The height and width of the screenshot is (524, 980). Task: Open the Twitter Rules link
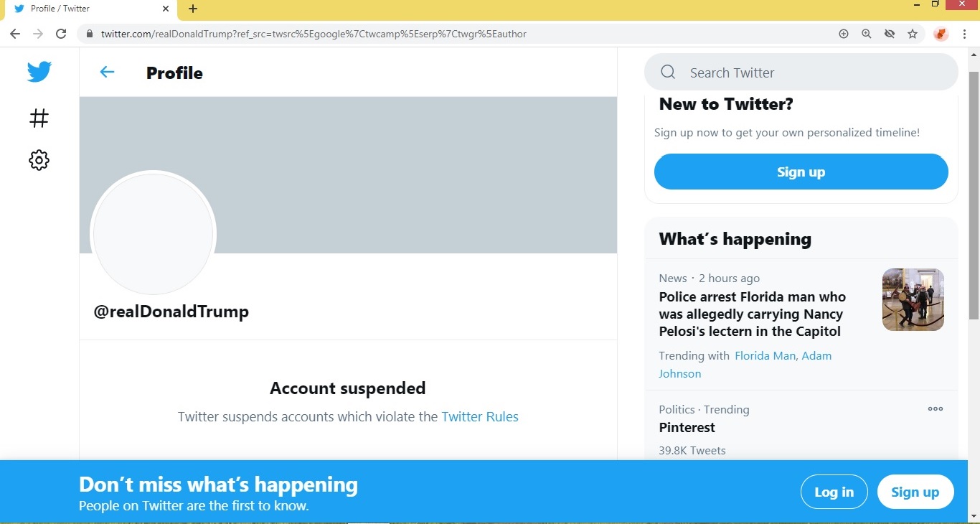(x=480, y=416)
